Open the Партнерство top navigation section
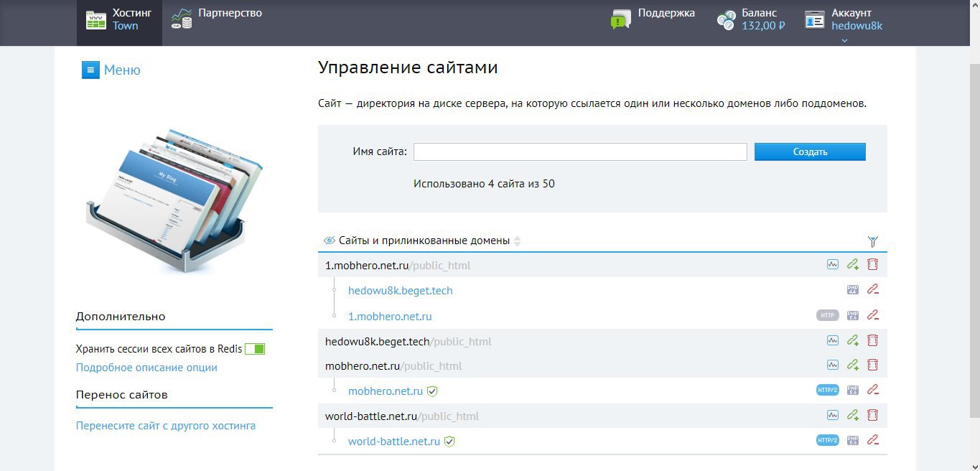The width and height of the screenshot is (980, 471). click(217, 19)
